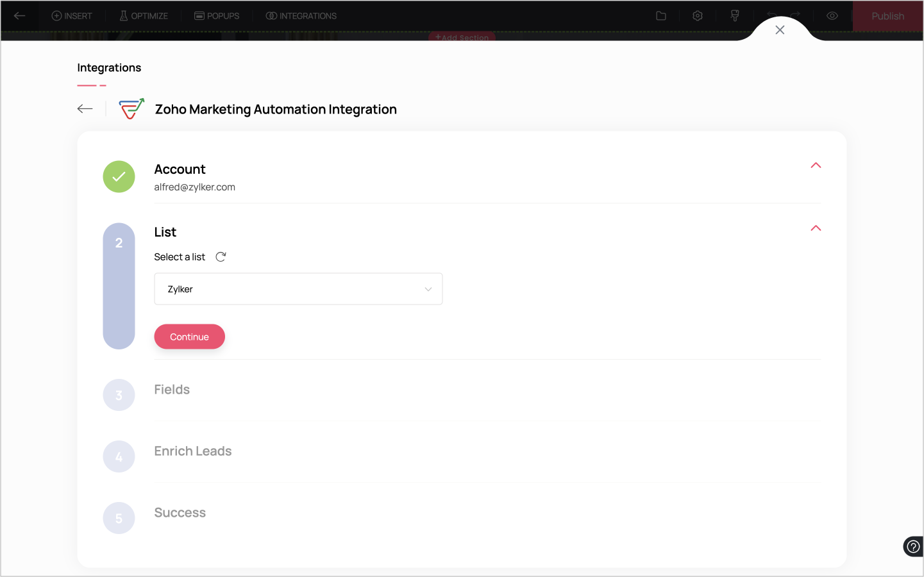Open the INSERT menu

(72, 16)
